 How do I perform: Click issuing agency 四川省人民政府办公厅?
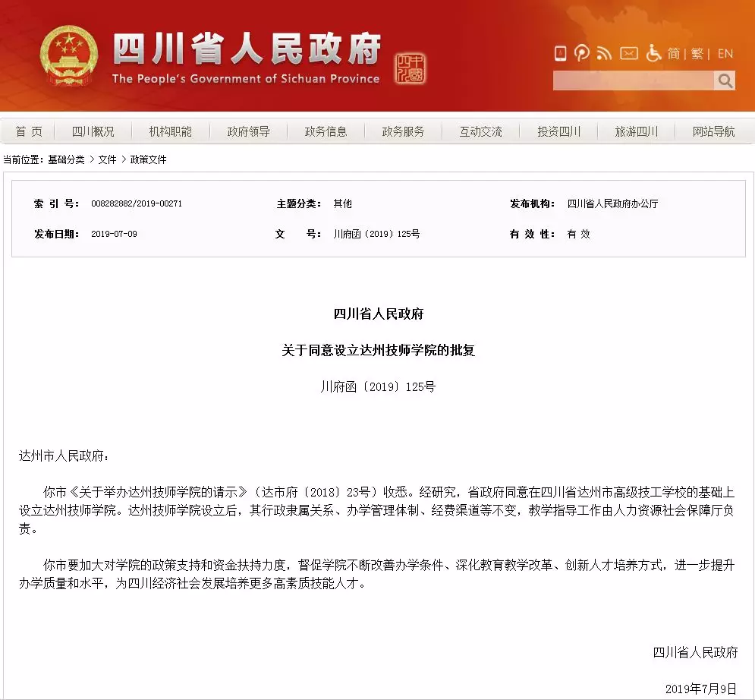click(x=612, y=203)
